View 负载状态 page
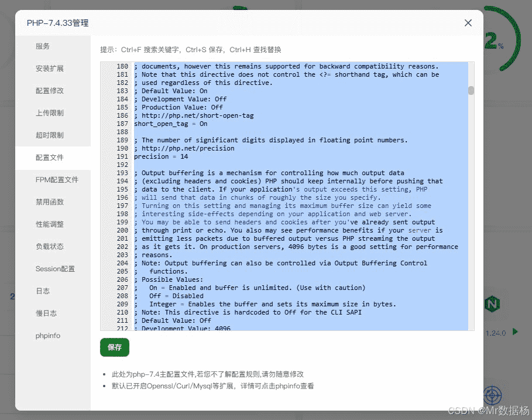532x420 pixels. 50,247
